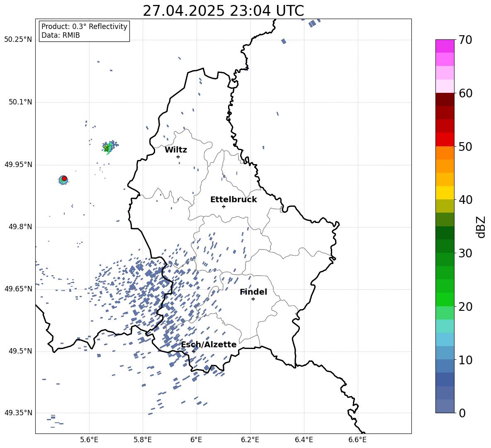Select the Findel station label
Image resolution: width=491 pixels, height=448 pixels.
(x=253, y=292)
